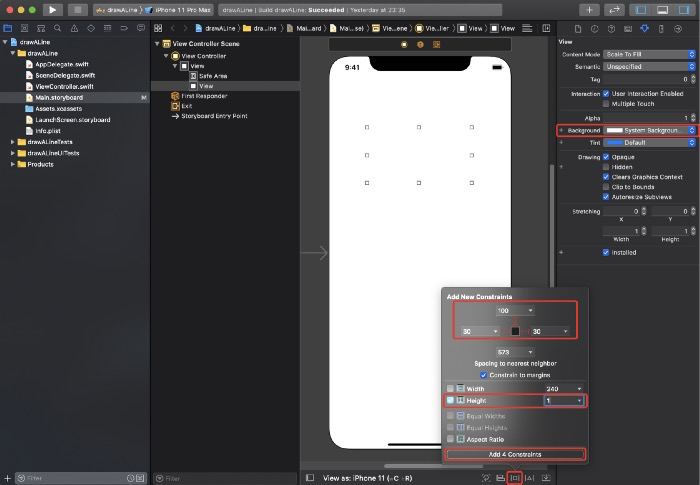Open the Breakpoint navigator tab

click(124, 28)
